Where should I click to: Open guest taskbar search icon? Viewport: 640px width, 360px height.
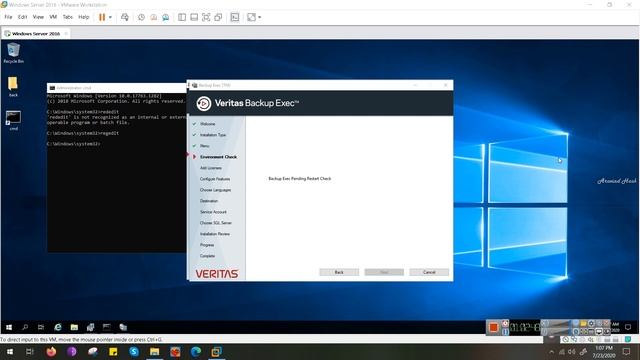tap(25, 327)
